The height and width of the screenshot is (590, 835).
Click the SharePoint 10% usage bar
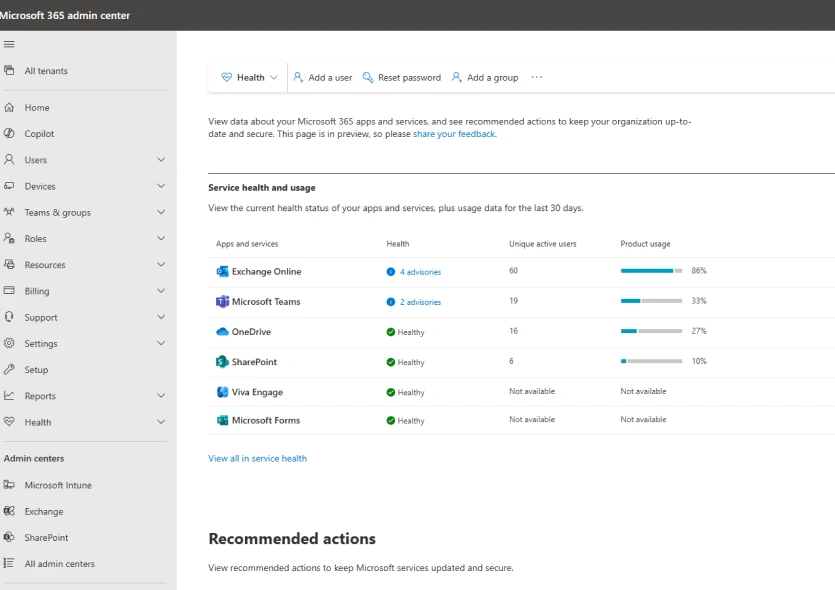(x=651, y=361)
